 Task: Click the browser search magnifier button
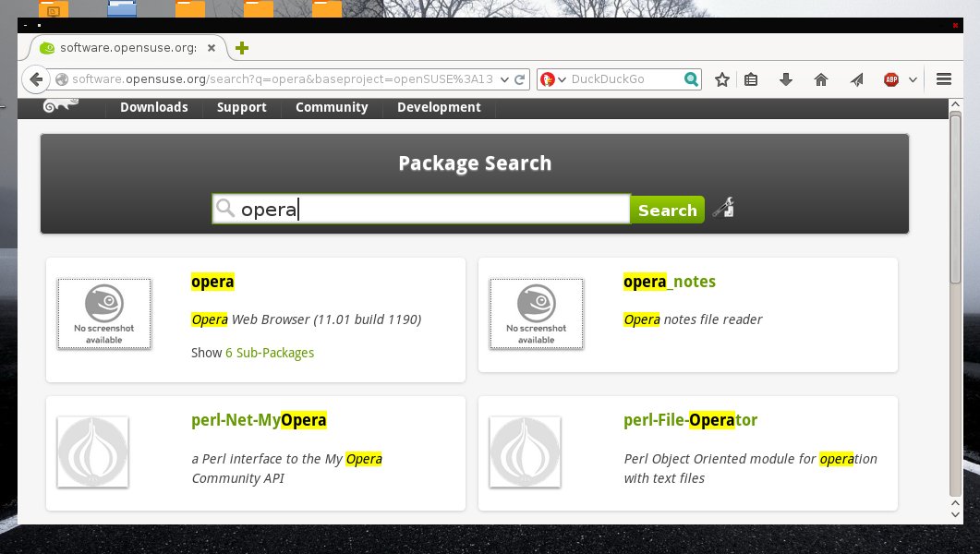coord(691,79)
